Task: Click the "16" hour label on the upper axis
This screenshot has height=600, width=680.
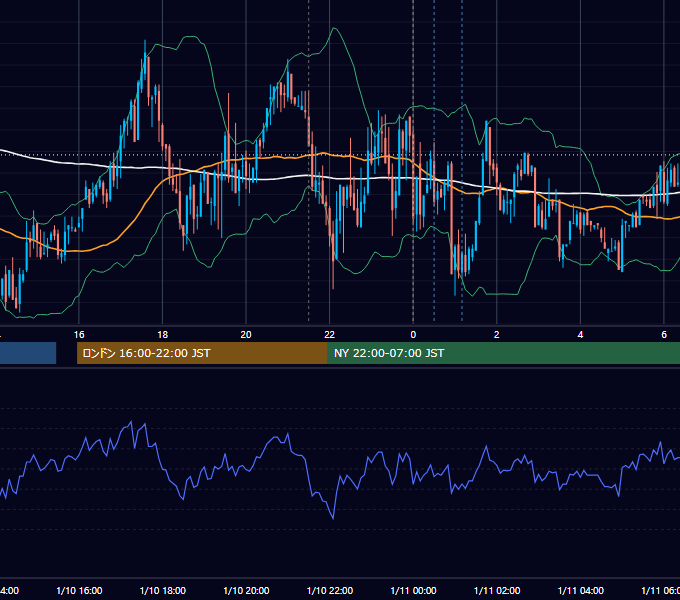Action: click(x=79, y=335)
